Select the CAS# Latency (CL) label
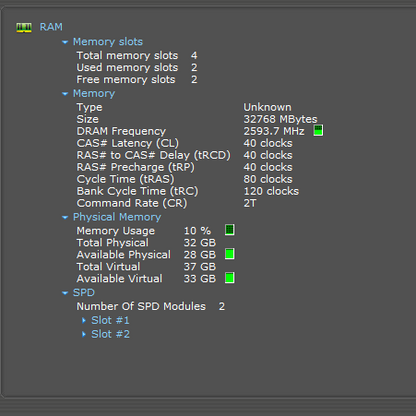This screenshot has width=416, height=416. click(x=128, y=143)
